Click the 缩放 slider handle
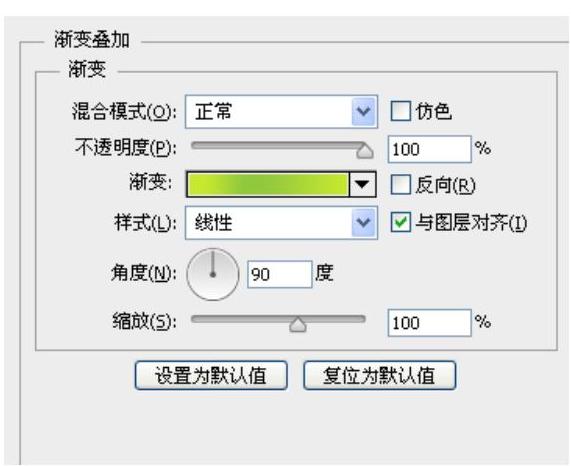 [x=298, y=324]
